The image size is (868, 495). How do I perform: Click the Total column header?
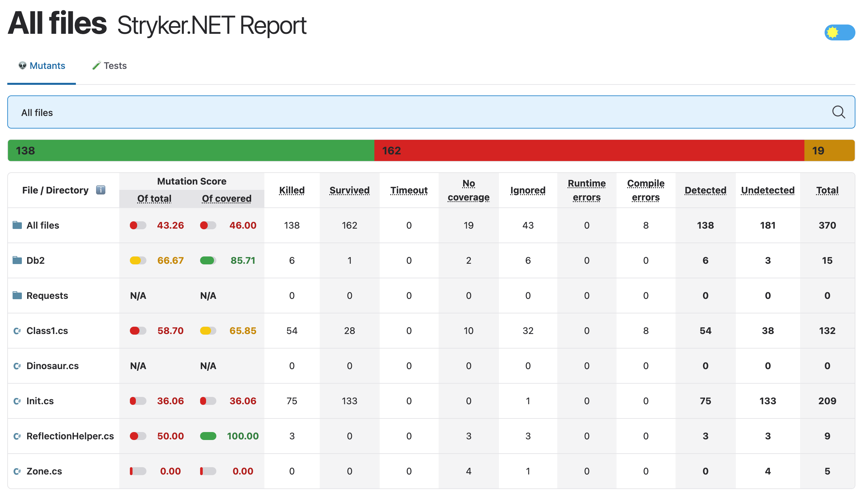(827, 191)
